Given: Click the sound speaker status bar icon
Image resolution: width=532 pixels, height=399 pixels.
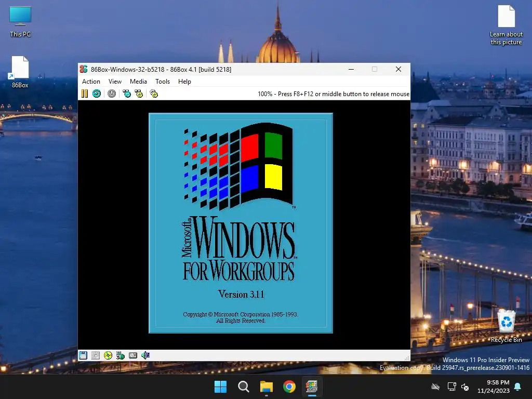Looking at the screenshot, I should click(x=145, y=355).
